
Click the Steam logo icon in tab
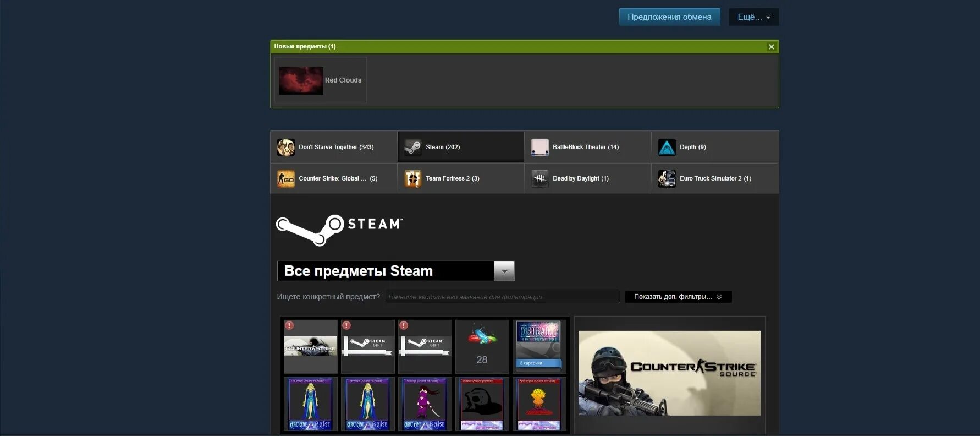click(x=413, y=147)
